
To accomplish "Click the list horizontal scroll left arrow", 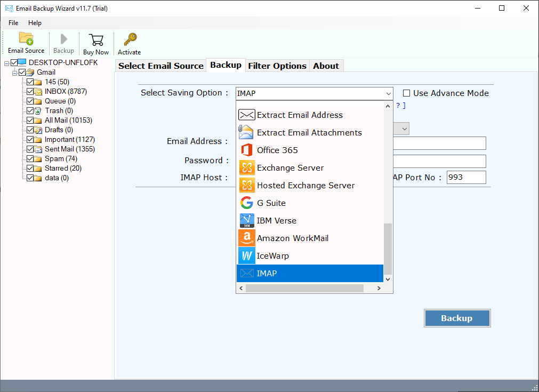I will tap(241, 288).
